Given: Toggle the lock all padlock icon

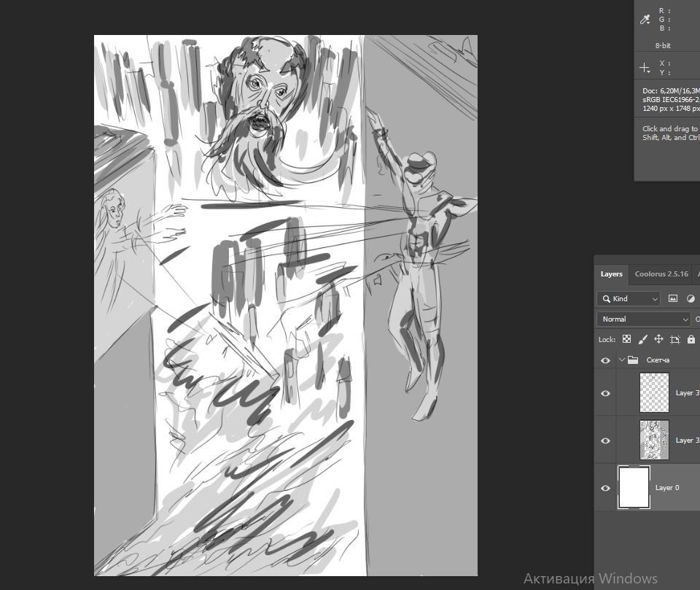Looking at the screenshot, I should coord(691,339).
